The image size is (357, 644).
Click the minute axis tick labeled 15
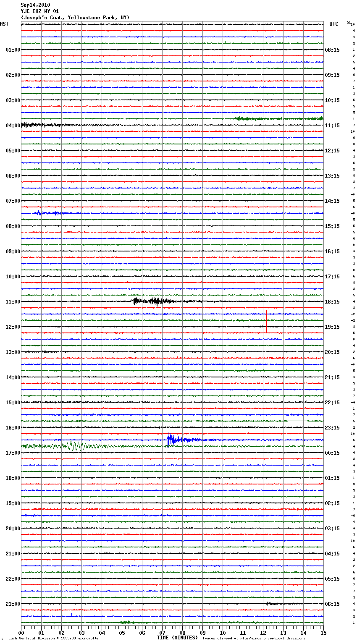323,633
